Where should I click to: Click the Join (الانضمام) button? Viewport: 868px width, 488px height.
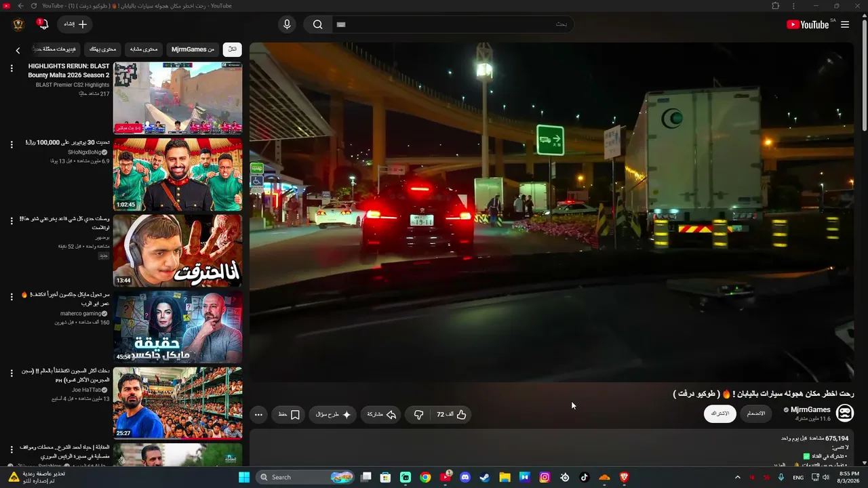coord(756,413)
